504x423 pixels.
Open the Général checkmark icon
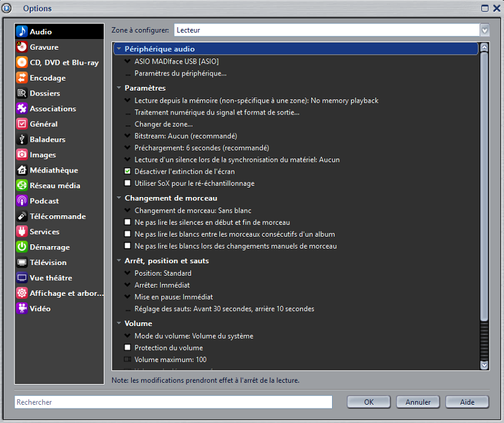22,124
